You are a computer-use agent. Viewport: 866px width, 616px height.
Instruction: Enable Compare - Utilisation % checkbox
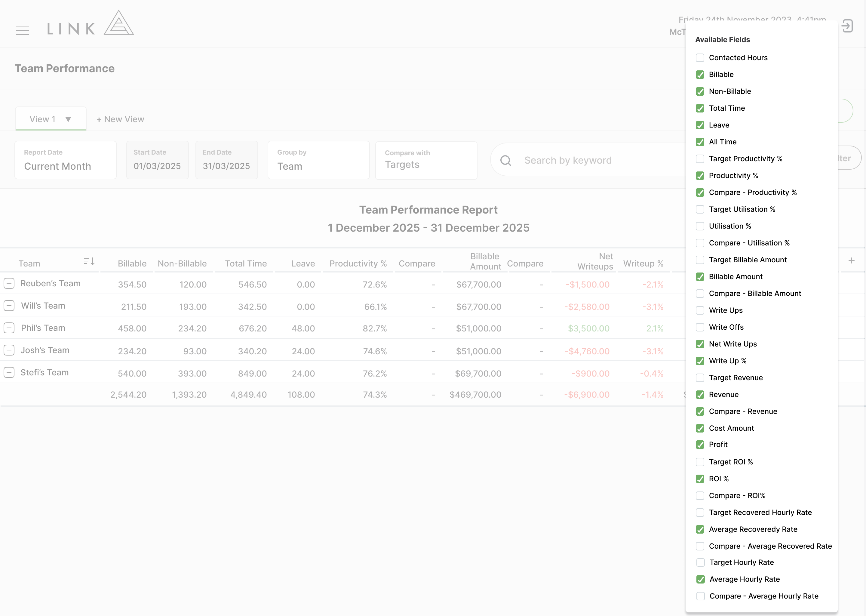[700, 243]
